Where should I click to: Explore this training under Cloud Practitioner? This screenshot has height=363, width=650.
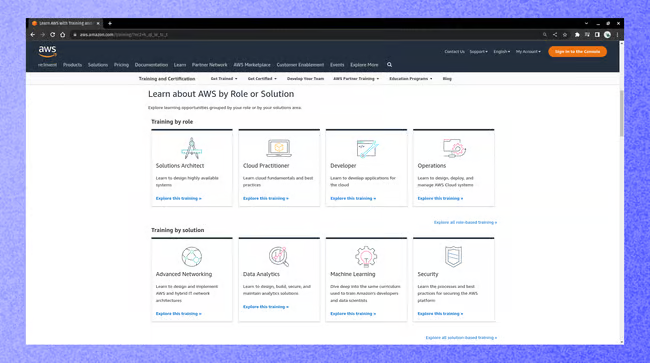coord(266,198)
